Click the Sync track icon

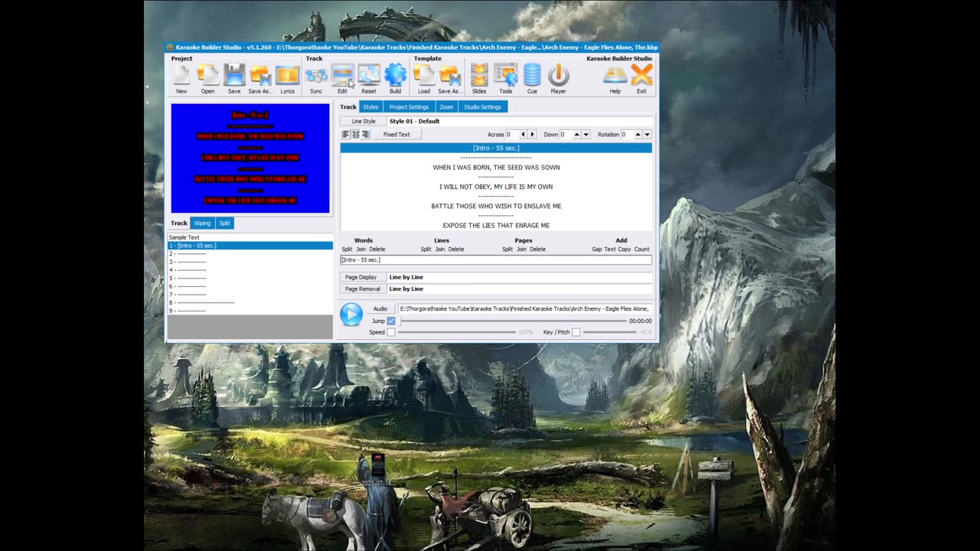tap(316, 75)
